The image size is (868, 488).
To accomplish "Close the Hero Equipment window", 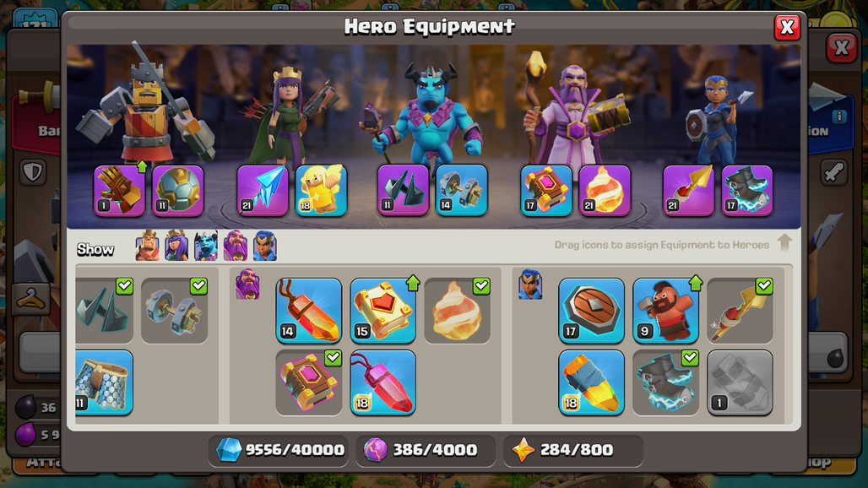I will tap(787, 27).
